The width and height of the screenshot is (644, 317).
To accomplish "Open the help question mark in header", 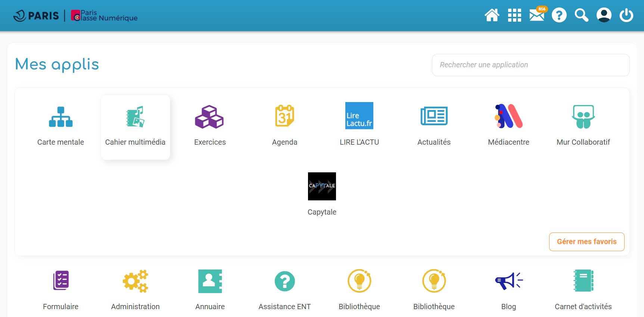I will [559, 15].
